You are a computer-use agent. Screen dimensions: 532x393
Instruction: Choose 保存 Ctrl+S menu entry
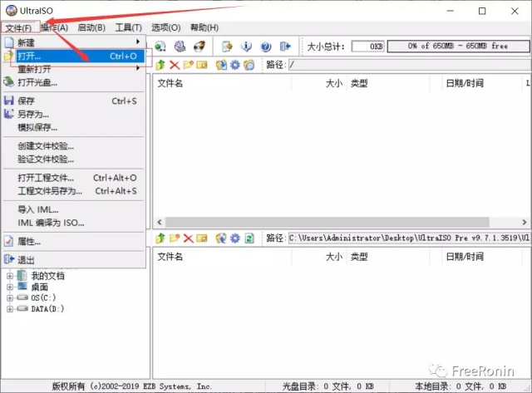(74, 101)
